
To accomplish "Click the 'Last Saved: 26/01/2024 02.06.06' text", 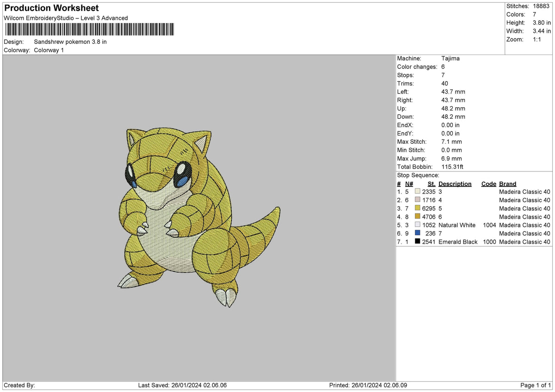I will 182,386.
